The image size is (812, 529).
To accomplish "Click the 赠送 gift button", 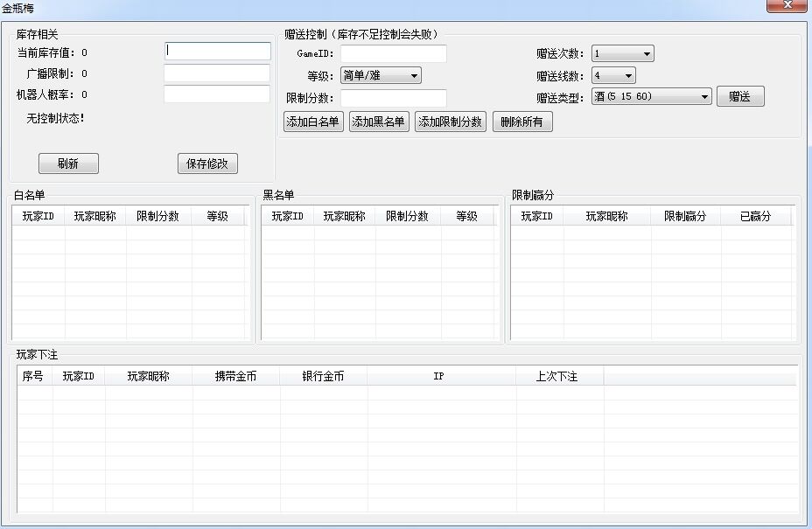I will pyautogui.click(x=739, y=96).
